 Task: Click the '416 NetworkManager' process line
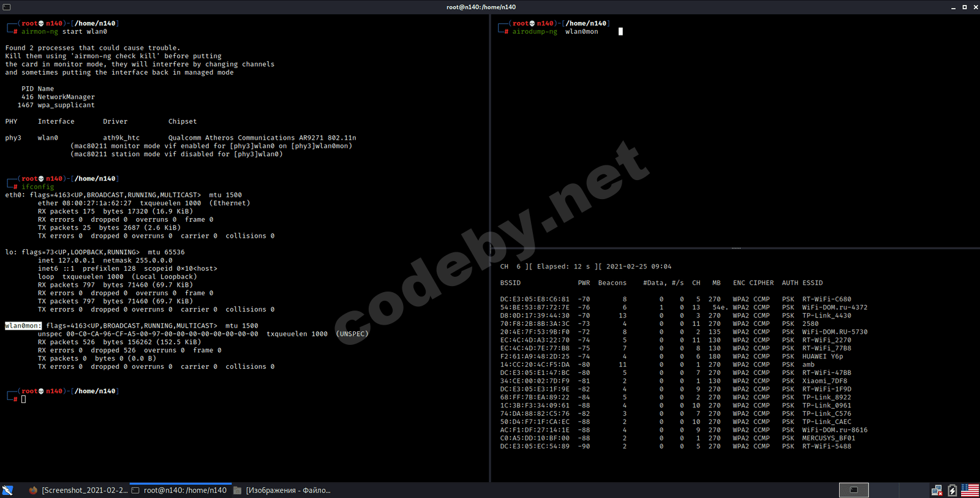pyautogui.click(x=58, y=97)
